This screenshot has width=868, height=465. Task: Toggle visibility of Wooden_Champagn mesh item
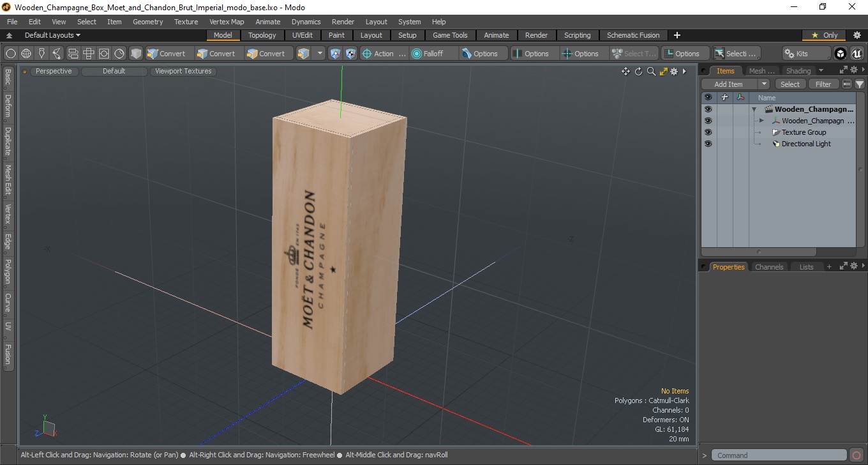point(708,121)
